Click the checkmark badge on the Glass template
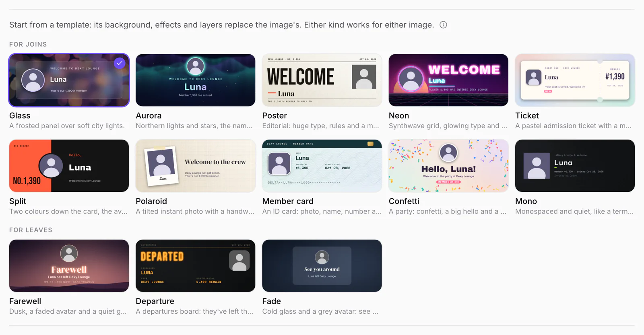This screenshot has width=644, height=335. click(x=120, y=63)
